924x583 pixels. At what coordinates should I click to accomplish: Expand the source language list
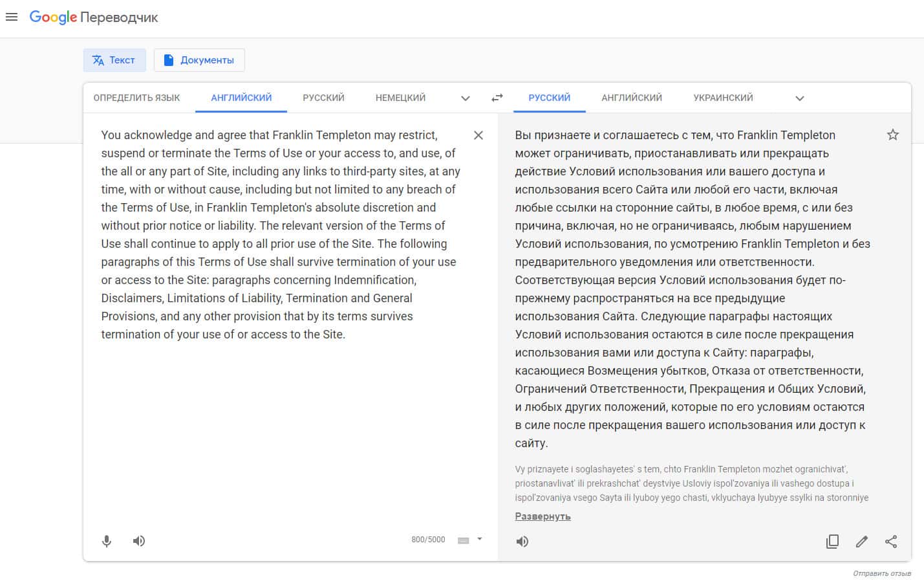(x=466, y=98)
